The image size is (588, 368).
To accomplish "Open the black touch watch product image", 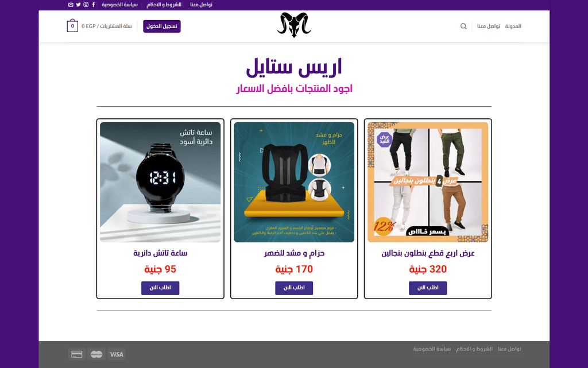I will (x=160, y=182).
